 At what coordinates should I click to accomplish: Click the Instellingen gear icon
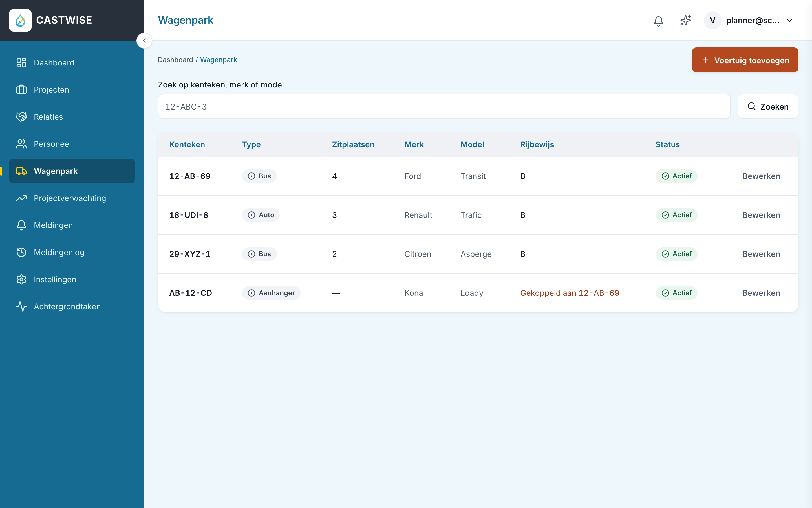point(21,279)
